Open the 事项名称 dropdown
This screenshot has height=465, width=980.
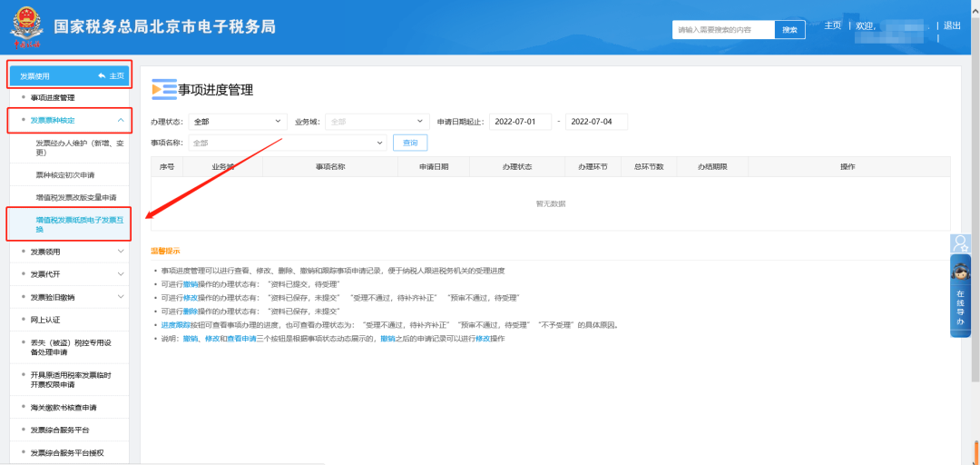pyautogui.click(x=287, y=143)
